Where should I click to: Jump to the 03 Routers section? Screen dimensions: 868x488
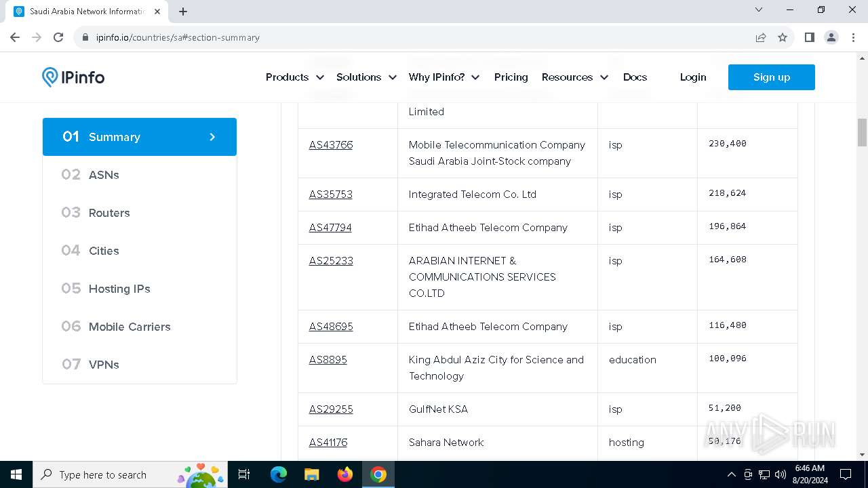coord(140,213)
